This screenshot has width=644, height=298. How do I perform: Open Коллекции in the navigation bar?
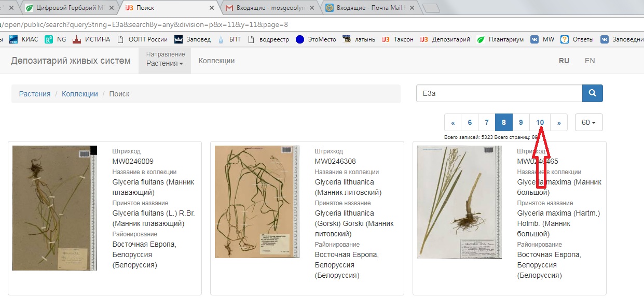coord(216,61)
